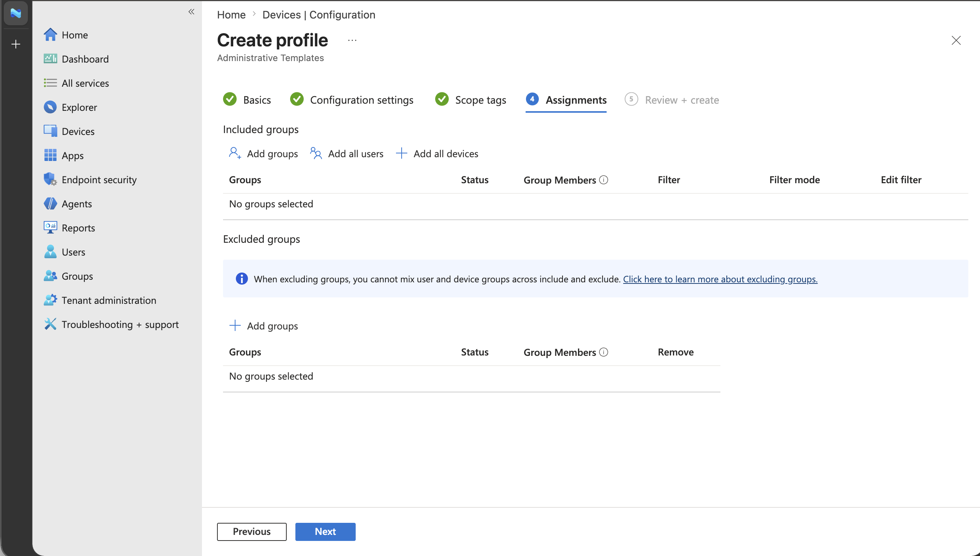Click the Home house icon in sidebar
This screenshot has height=556, width=980.
tap(50, 35)
